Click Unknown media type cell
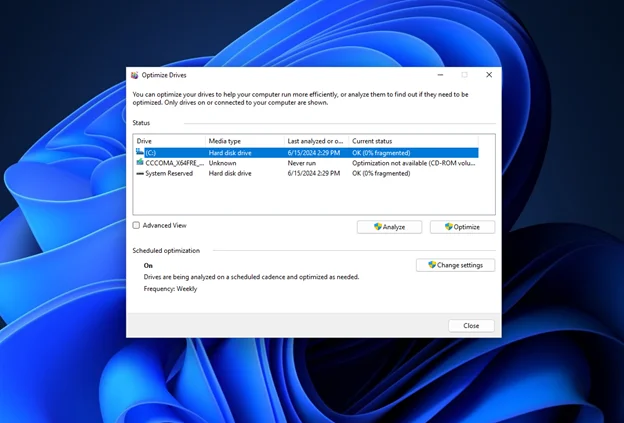The height and width of the screenshot is (423, 624). point(222,163)
